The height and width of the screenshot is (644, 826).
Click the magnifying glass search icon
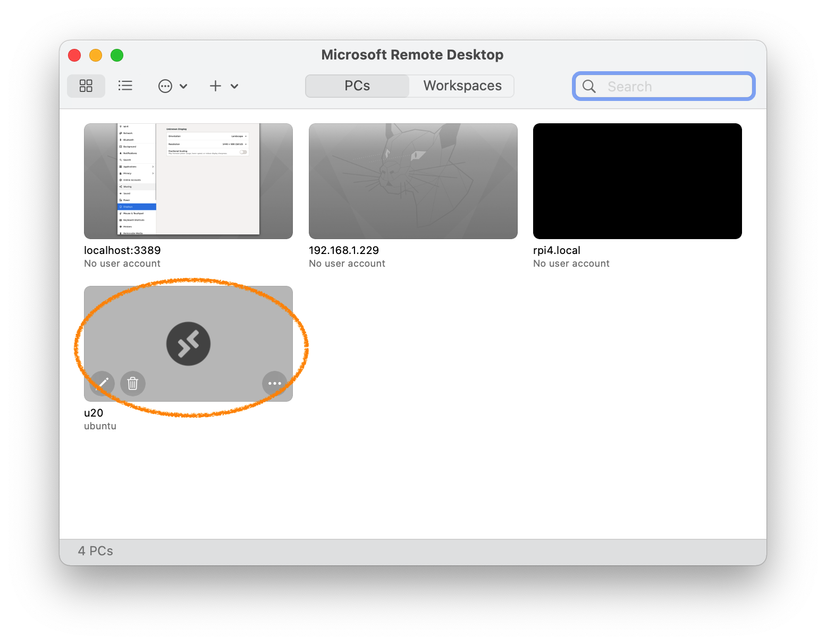pyautogui.click(x=589, y=87)
